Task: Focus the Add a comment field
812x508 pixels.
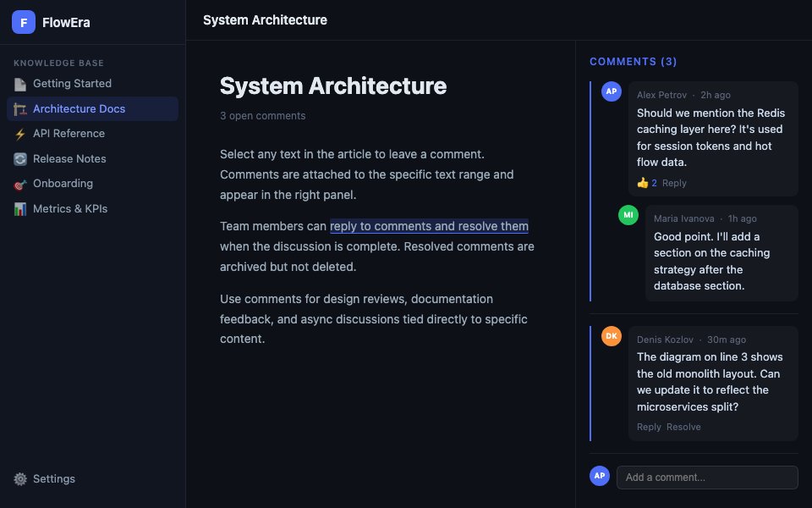Action: [x=707, y=478]
